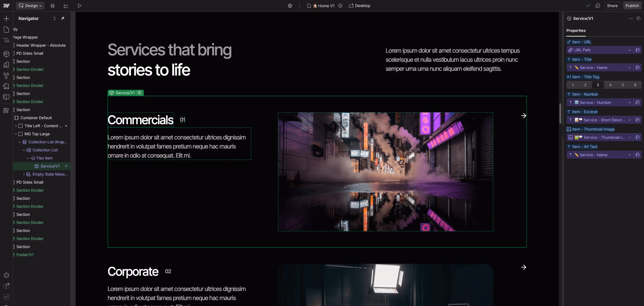Open the Service - Name field dropdown
The image size is (644, 306).
[x=630, y=68]
